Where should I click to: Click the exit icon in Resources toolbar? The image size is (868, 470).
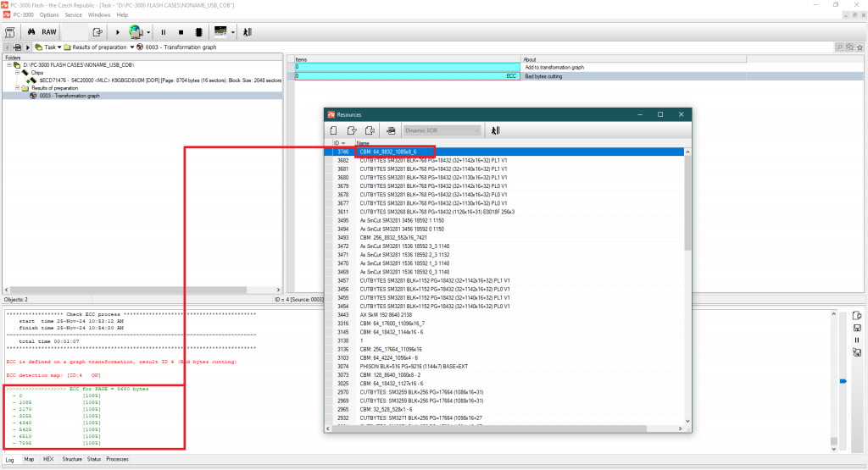(495, 130)
